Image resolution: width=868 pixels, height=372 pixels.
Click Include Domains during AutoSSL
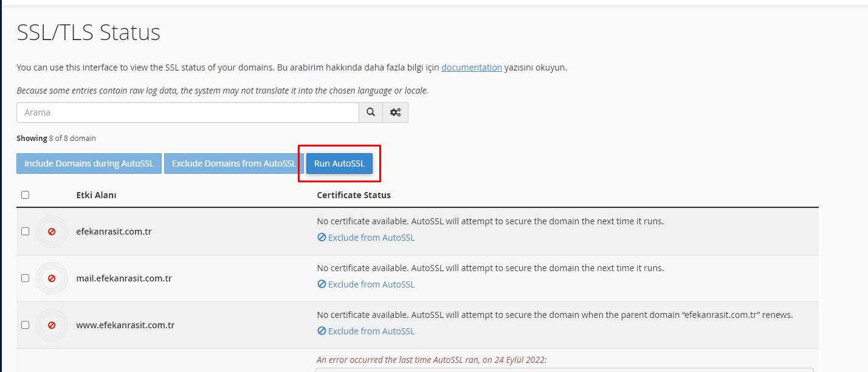click(x=89, y=163)
